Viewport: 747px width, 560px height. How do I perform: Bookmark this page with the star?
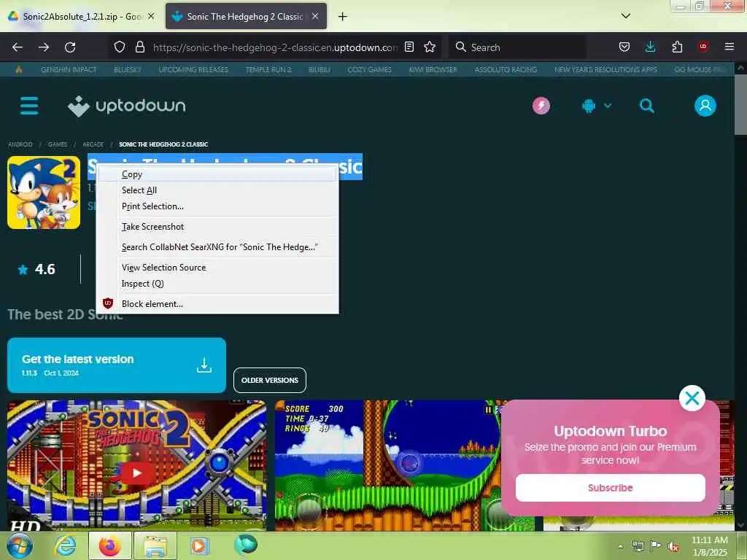coord(430,47)
